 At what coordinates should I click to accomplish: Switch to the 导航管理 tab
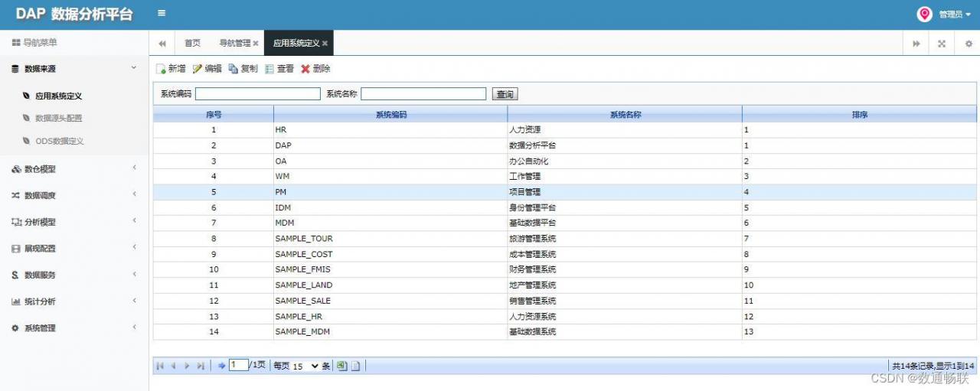235,44
